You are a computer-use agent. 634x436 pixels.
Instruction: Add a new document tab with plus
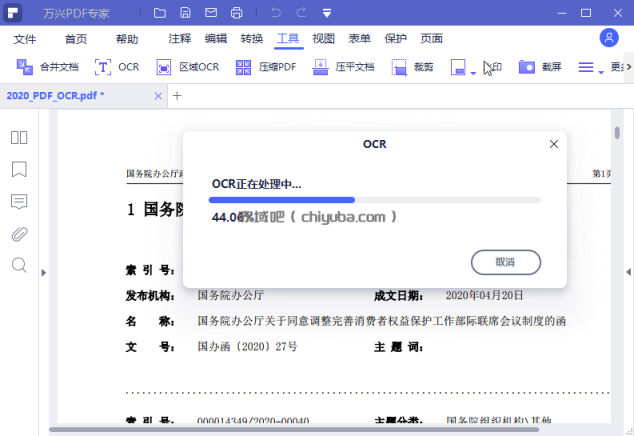(177, 96)
